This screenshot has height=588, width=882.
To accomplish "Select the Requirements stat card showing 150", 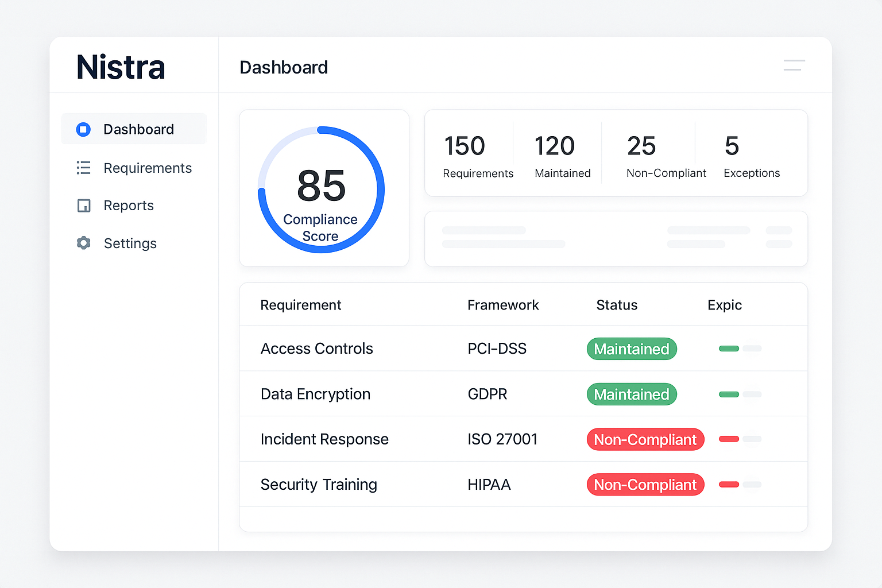I will [477, 154].
